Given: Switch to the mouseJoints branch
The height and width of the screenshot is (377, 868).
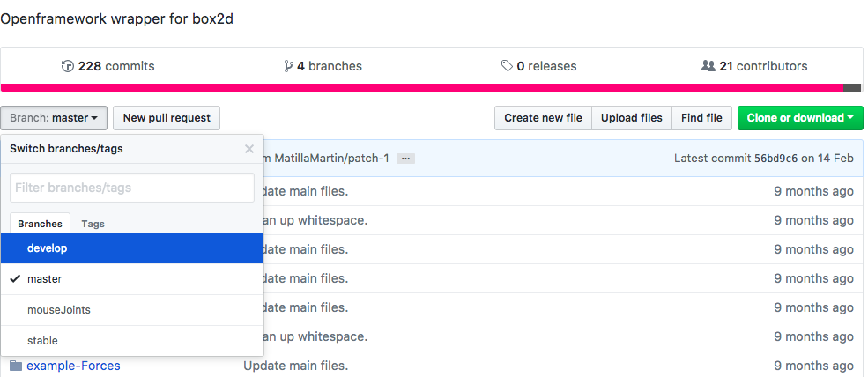Looking at the screenshot, I should (x=132, y=310).
